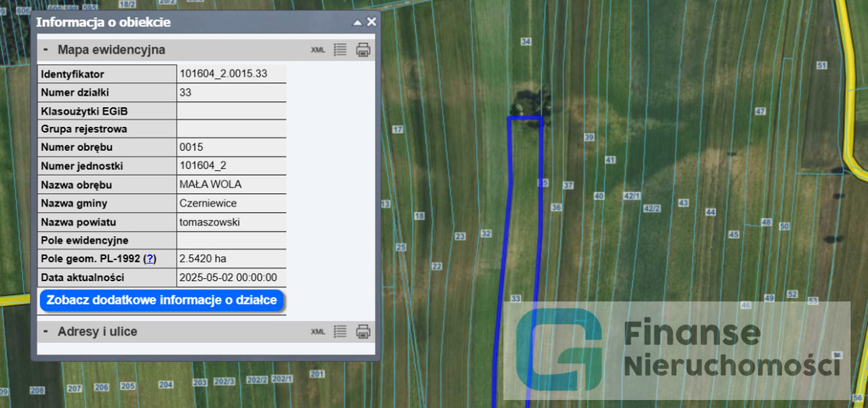Open list view icon for Mapa ewidencyjna

click(x=340, y=50)
